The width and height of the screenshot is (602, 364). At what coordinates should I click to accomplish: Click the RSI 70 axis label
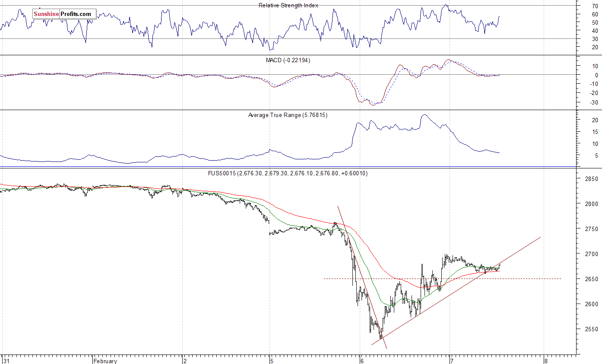(x=595, y=6)
